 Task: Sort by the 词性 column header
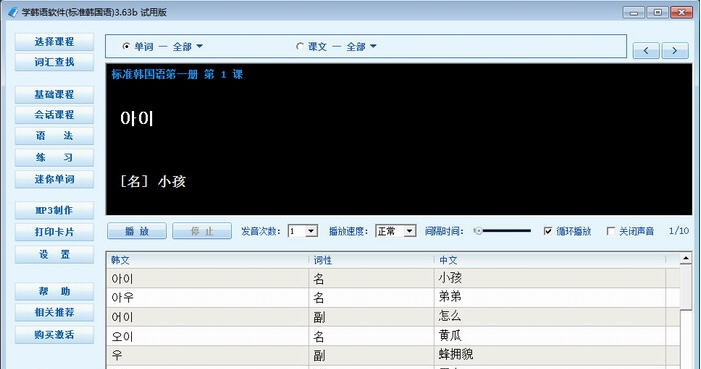(x=371, y=260)
